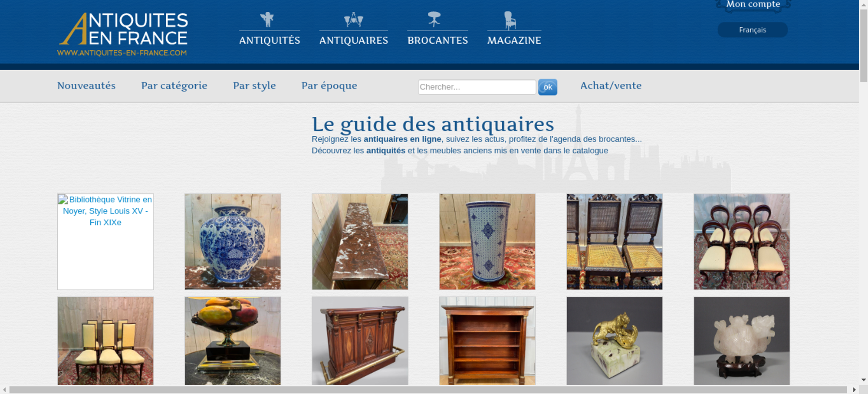The image size is (868, 394).
Task: Click into the Chercher search field
Action: point(477,87)
